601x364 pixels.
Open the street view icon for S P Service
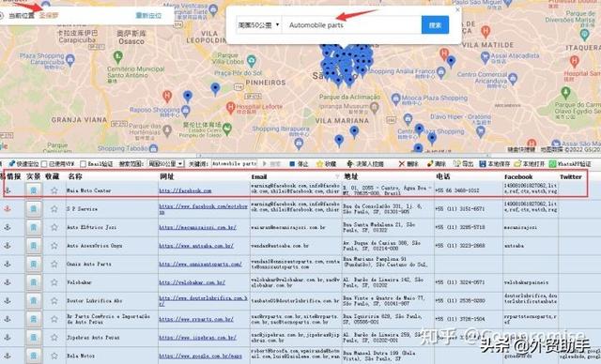tap(34, 208)
